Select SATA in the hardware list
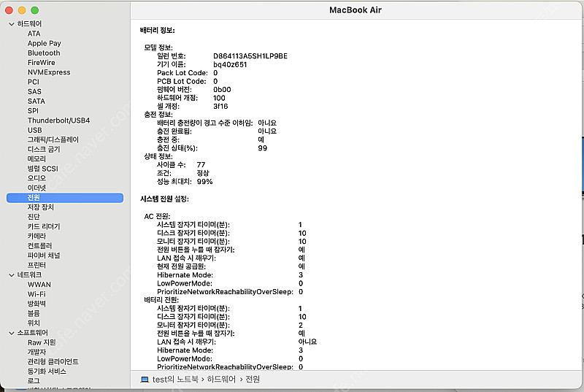The width and height of the screenshot is (584, 392). click(36, 101)
